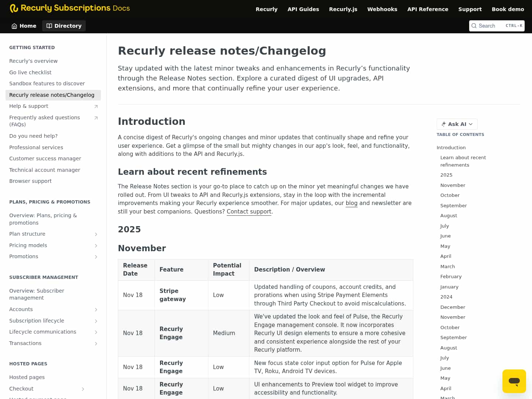Click the sparkle icon on Ask AI

(x=443, y=124)
